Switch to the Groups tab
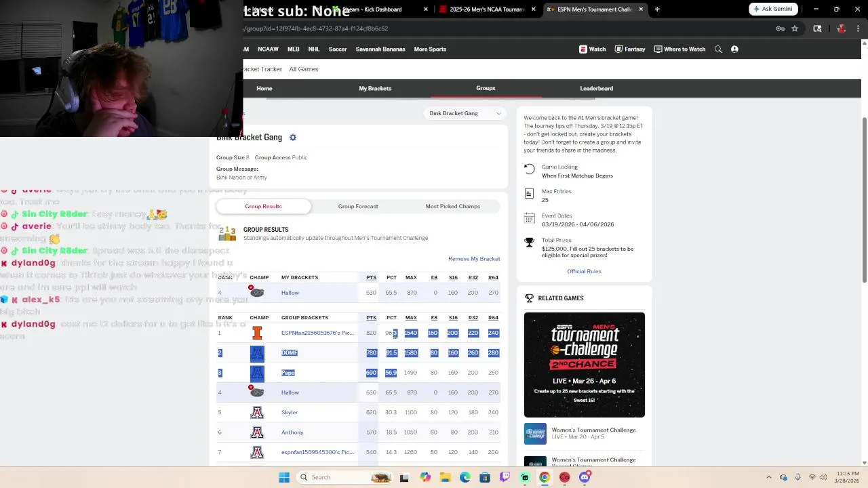 [486, 88]
